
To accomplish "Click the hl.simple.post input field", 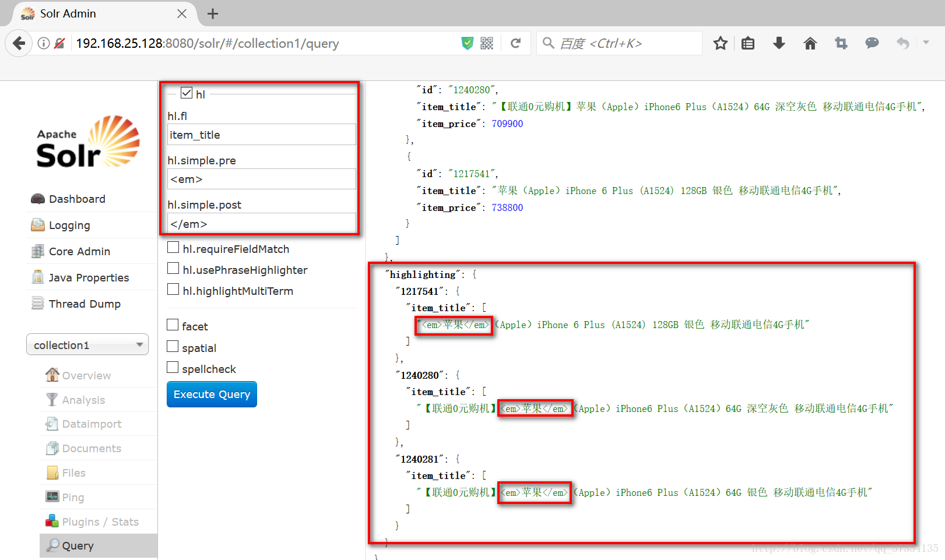I will coord(262,223).
